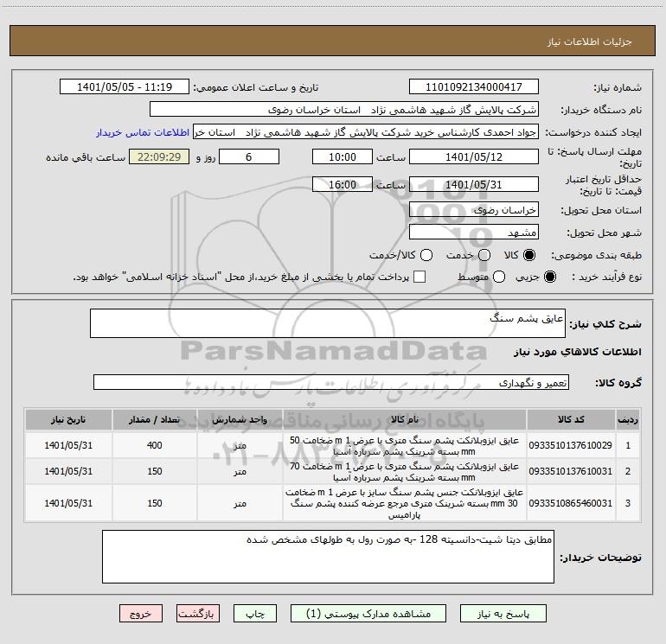Click response deadline date 1401/05/12 field
Viewport: 666px width, 644px height.
point(474,156)
